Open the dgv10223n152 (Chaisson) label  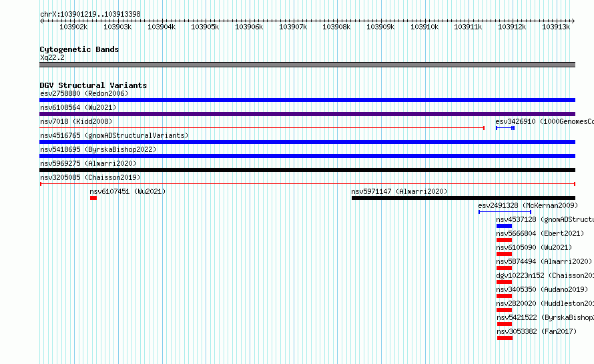click(545, 275)
